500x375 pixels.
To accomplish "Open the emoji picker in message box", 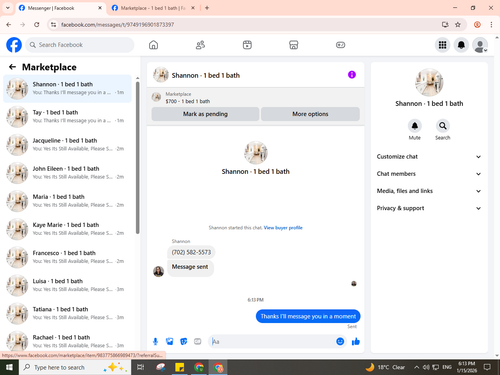I will pyautogui.click(x=340, y=341).
